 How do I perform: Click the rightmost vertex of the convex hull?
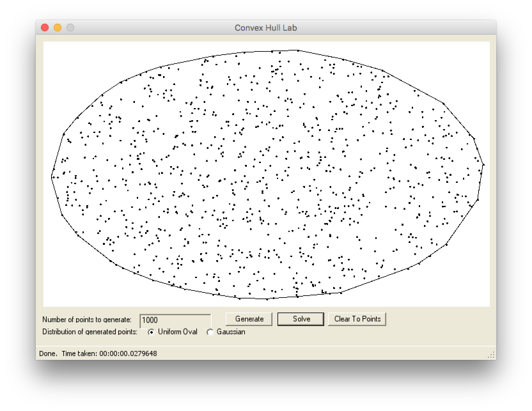tap(483, 165)
